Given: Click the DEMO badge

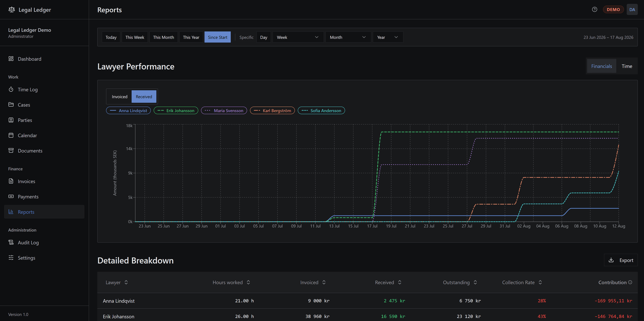Looking at the screenshot, I should pyautogui.click(x=613, y=10).
